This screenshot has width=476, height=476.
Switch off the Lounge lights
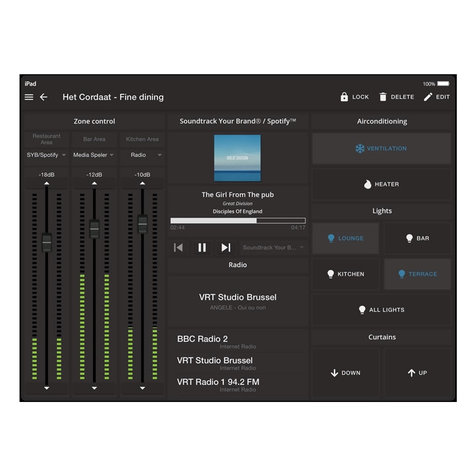point(346,238)
